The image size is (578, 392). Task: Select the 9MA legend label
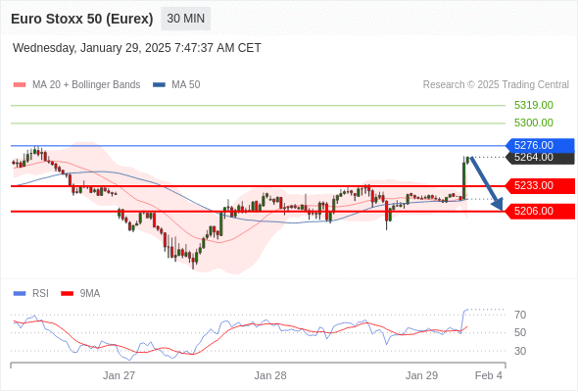(x=90, y=294)
